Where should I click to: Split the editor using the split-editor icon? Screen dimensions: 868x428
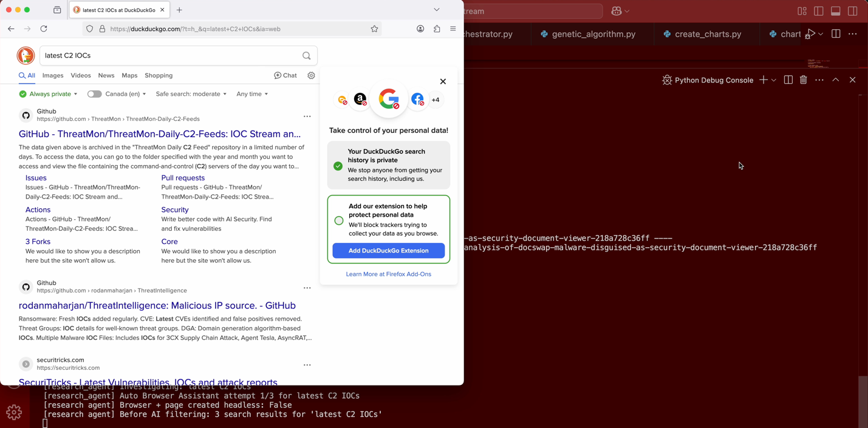[836, 34]
